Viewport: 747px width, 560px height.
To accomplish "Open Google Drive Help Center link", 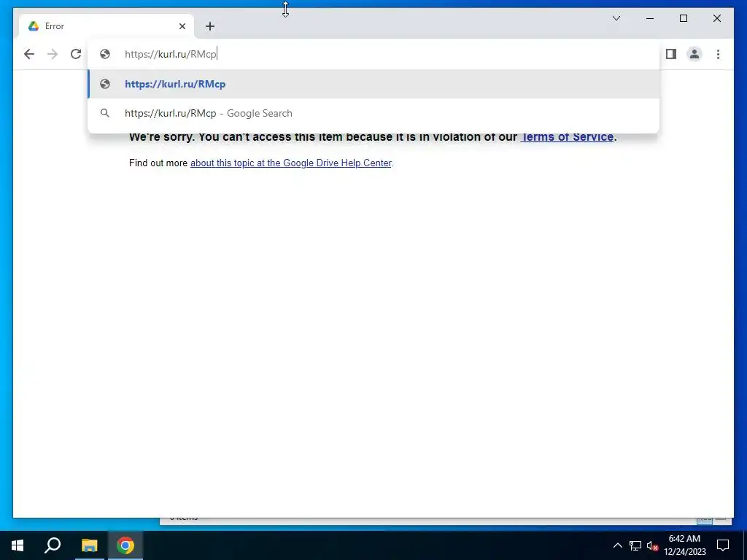I will pos(290,163).
